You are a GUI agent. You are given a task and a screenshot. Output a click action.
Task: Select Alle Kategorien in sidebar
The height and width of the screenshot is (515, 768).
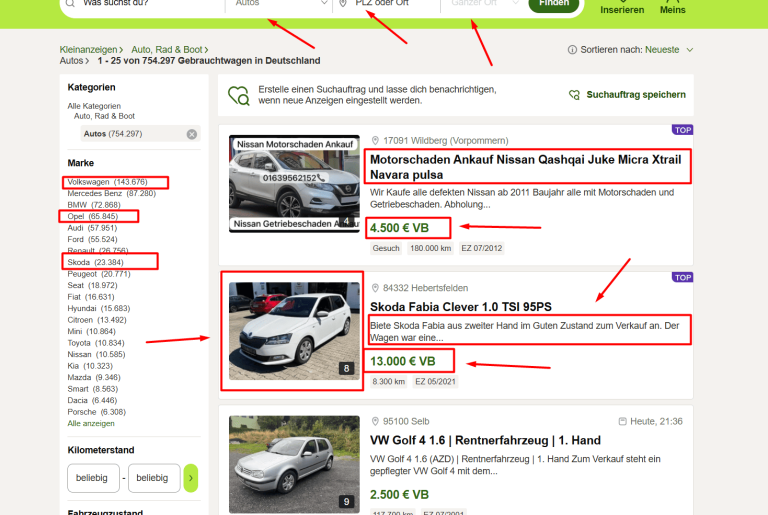[x=94, y=106]
